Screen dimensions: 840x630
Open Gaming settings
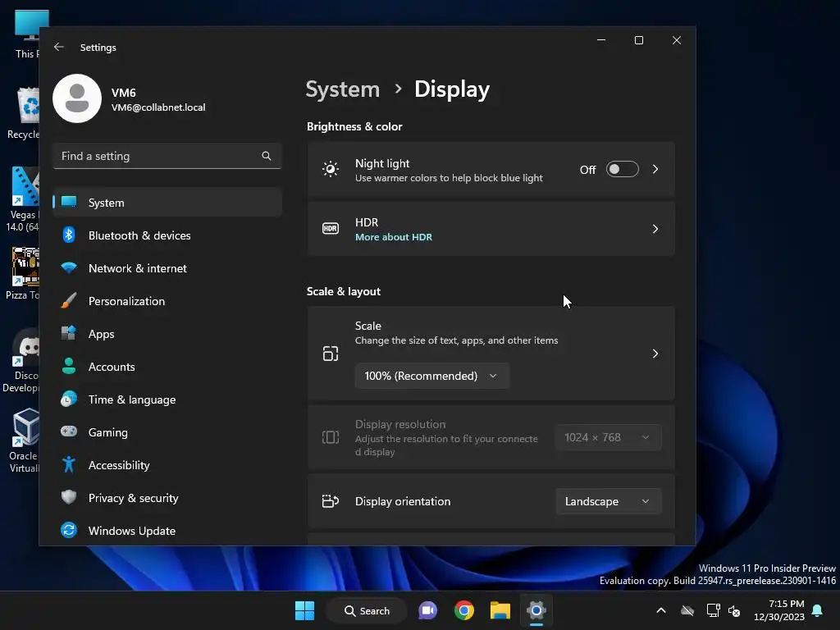(167, 432)
